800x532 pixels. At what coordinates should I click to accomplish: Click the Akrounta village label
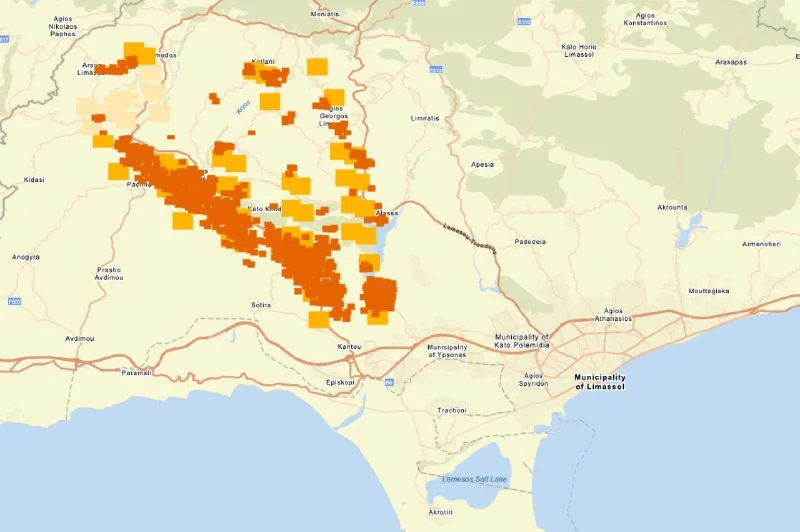671,207
